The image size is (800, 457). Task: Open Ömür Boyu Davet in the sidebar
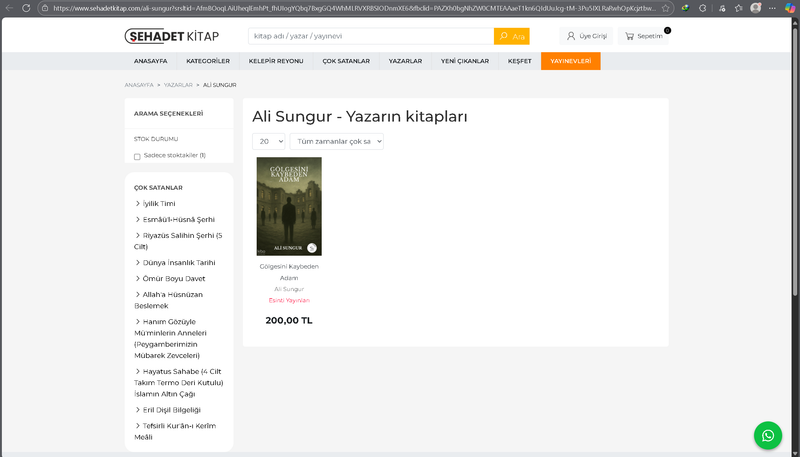(173, 278)
